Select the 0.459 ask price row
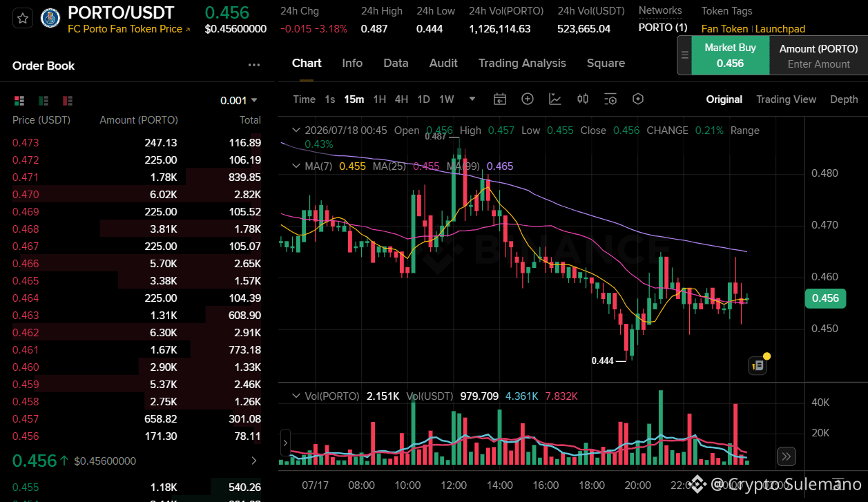The image size is (868, 502). 137,385
